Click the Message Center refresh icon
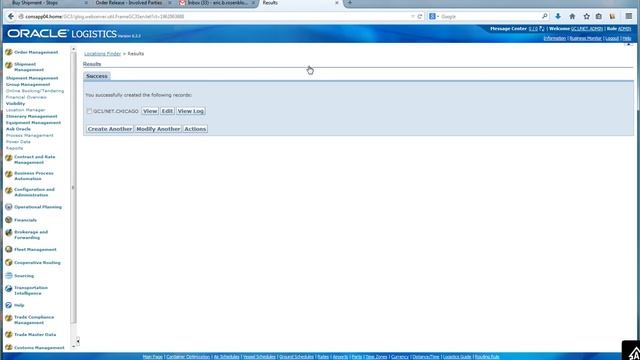The height and width of the screenshot is (360, 640). (542, 29)
